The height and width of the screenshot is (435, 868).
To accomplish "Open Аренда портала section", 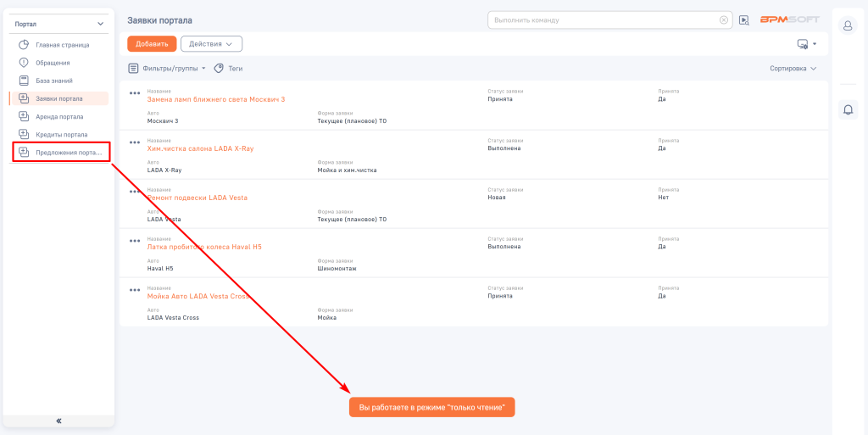I will coord(58,117).
